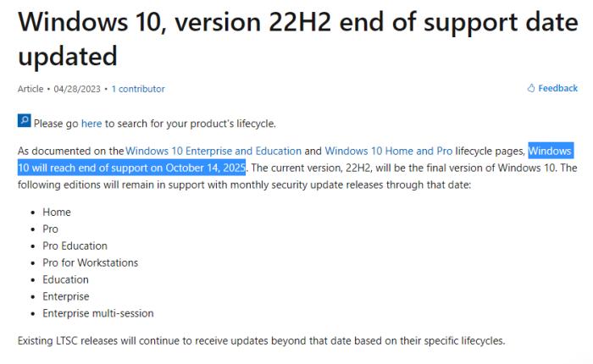
Task: Click the standalone "Pro" list item
Action: 51,229
